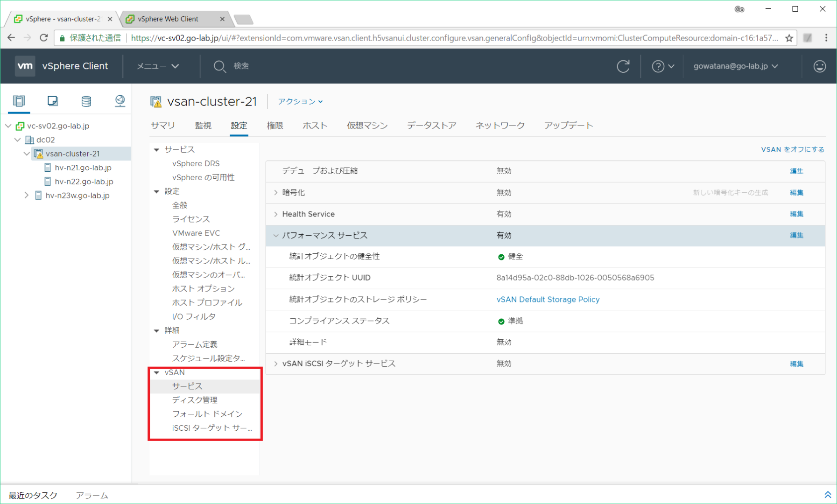
Task: Click 編集 for 暗号化
Action: (796, 193)
